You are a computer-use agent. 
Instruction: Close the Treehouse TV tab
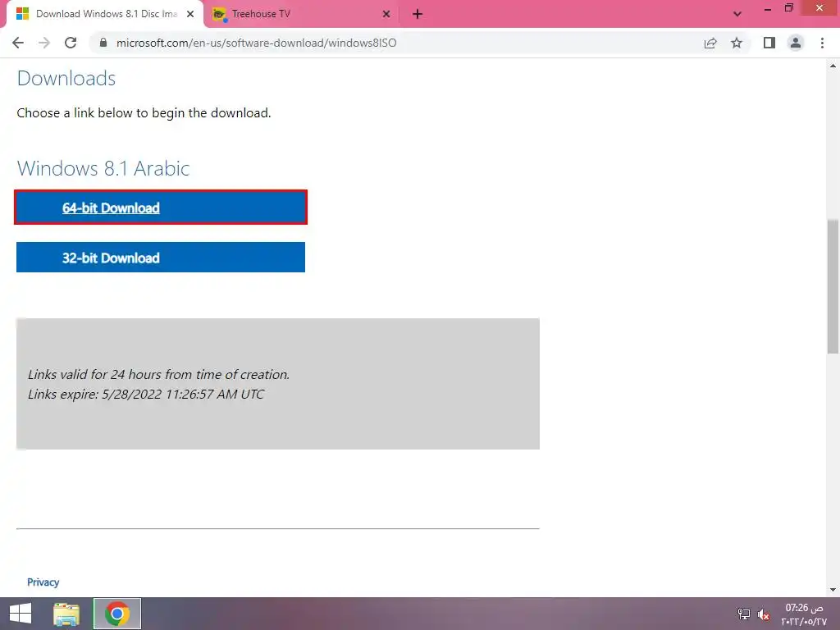pos(386,14)
